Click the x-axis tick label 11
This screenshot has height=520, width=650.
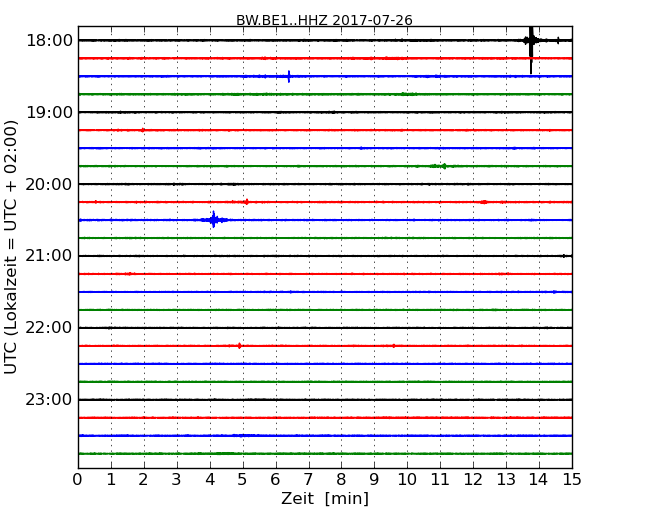[440, 479]
